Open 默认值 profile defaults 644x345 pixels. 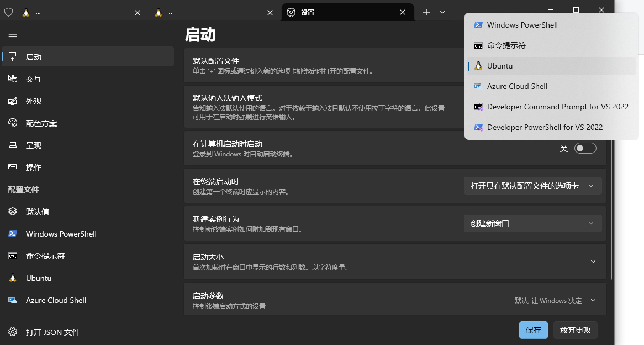pos(88,212)
